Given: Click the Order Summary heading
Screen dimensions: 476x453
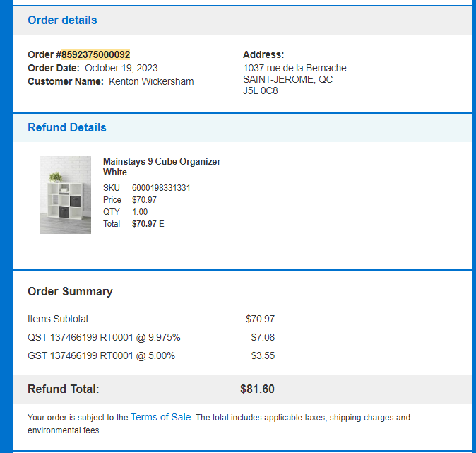Looking at the screenshot, I should [x=70, y=292].
